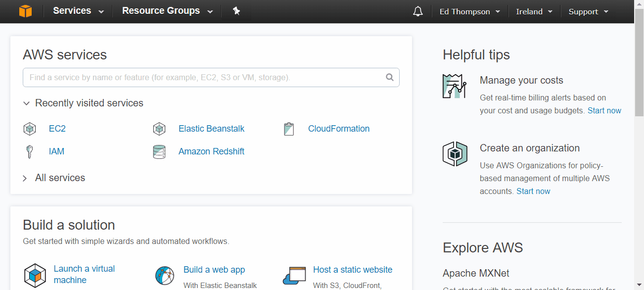Open Host a static website link

tap(353, 270)
